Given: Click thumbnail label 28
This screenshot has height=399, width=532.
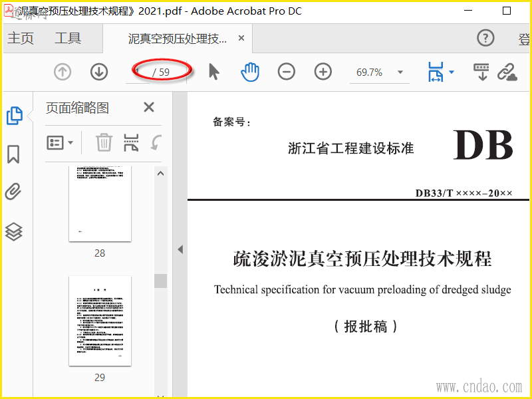Looking at the screenshot, I should (100, 253).
